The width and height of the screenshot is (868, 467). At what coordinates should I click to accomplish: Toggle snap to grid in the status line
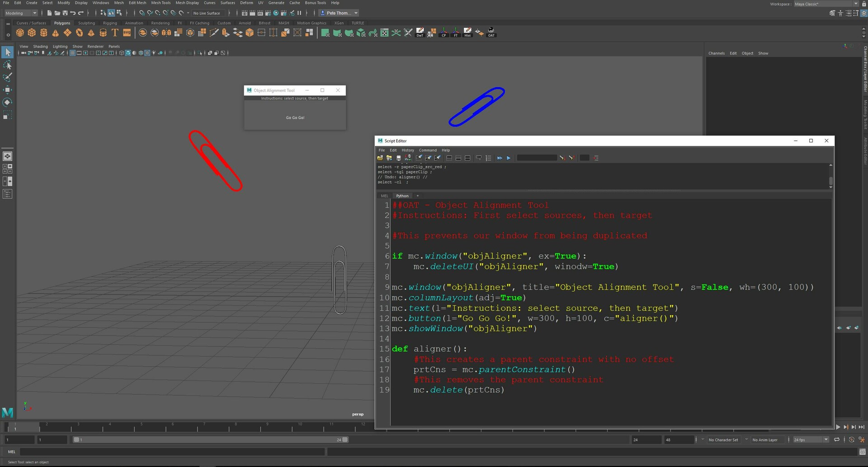(x=142, y=13)
